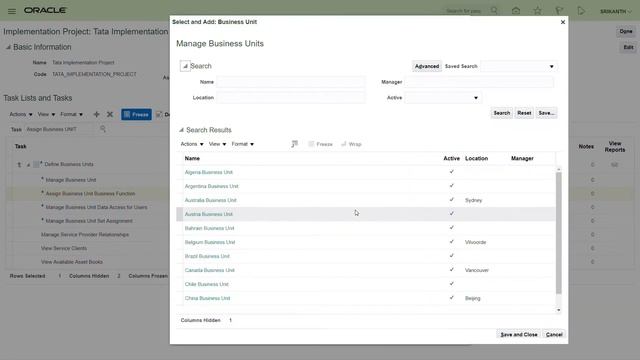Click the Done button in background page

point(626,31)
